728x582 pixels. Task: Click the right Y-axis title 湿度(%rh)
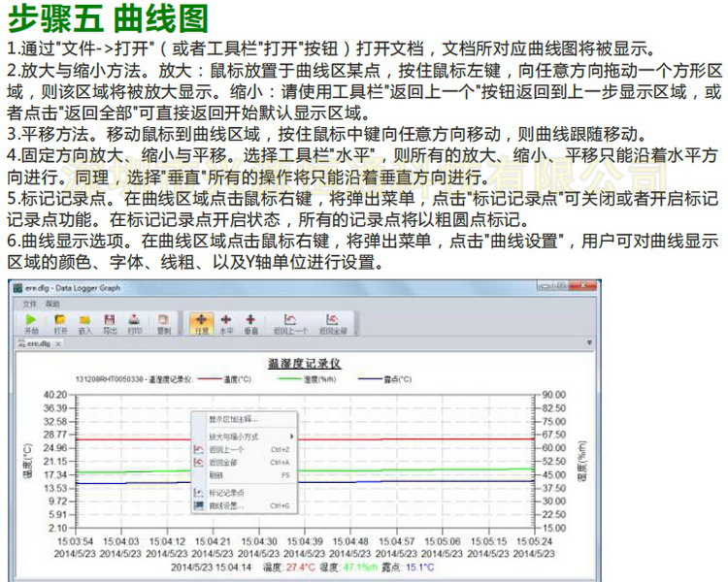(581, 461)
